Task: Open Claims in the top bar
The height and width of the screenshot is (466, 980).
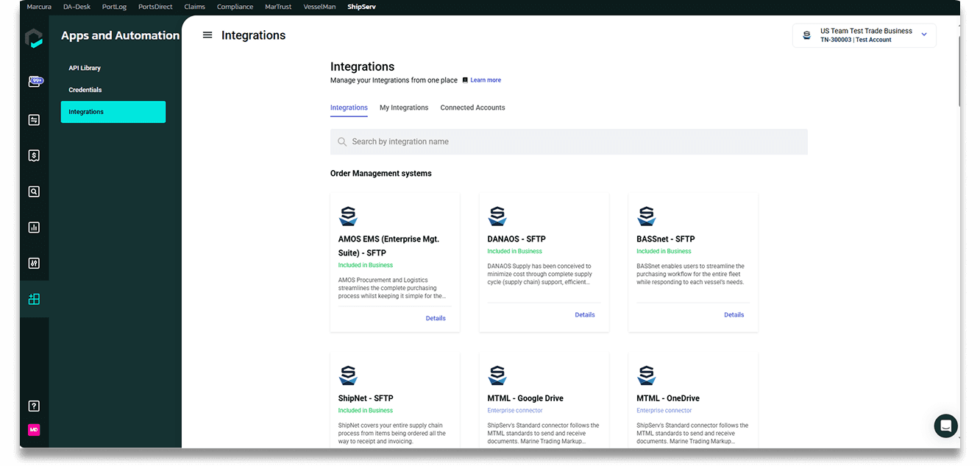Action: [195, 7]
